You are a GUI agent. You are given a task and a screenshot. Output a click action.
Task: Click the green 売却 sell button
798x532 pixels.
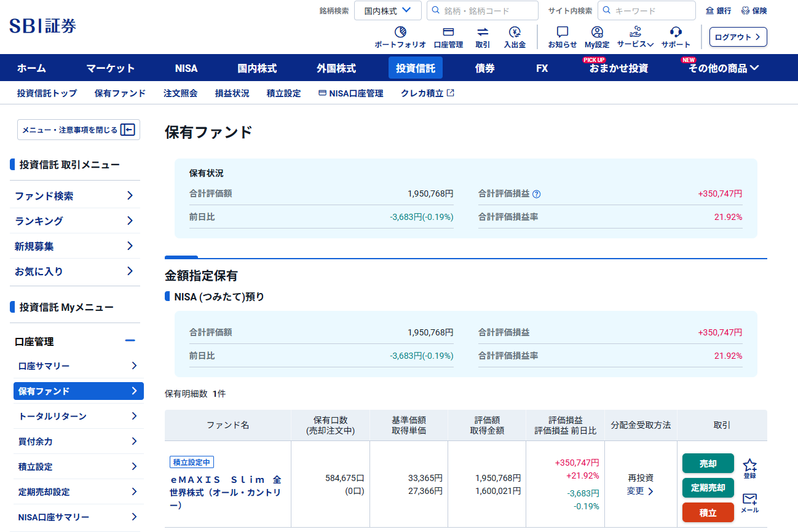708,464
